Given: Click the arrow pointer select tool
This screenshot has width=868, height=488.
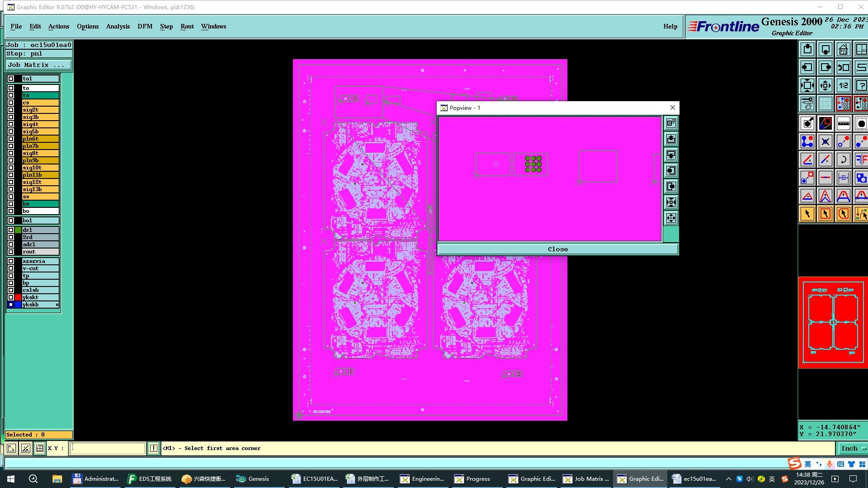Looking at the screenshot, I should coord(807,214).
